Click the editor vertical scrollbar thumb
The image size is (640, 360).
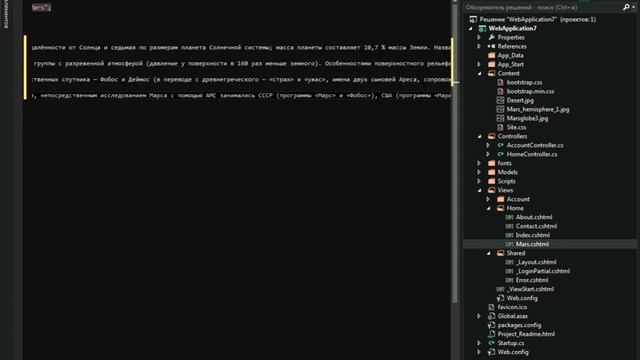click(x=455, y=153)
